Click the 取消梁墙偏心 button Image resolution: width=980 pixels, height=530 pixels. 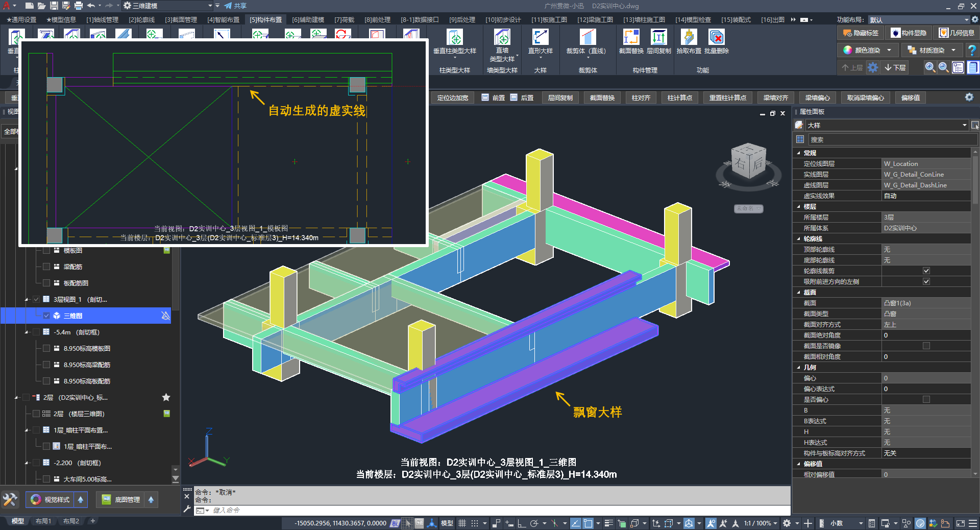pos(866,98)
